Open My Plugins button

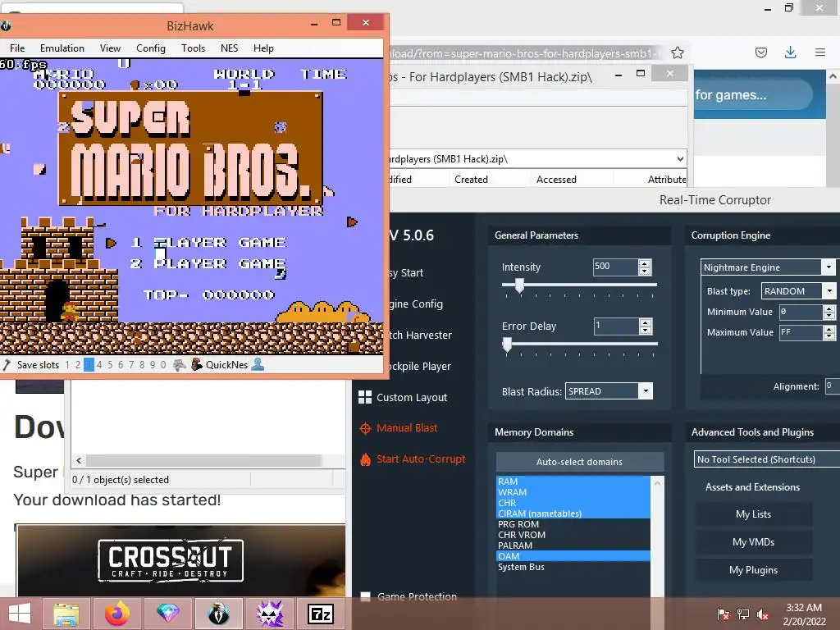click(x=753, y=569)
